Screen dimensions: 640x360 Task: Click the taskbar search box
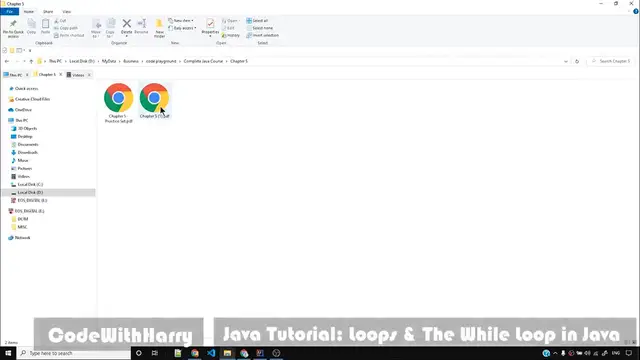(x=74, y=353)
